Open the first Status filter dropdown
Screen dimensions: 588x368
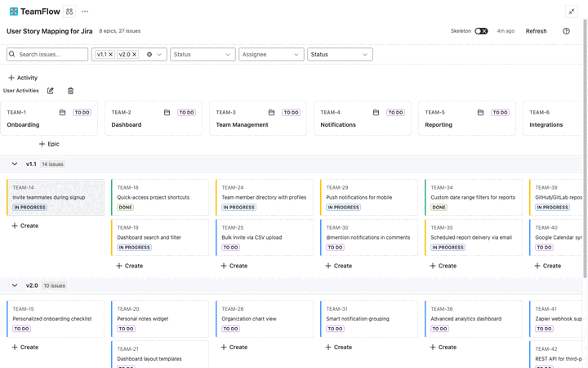[203, 55]
